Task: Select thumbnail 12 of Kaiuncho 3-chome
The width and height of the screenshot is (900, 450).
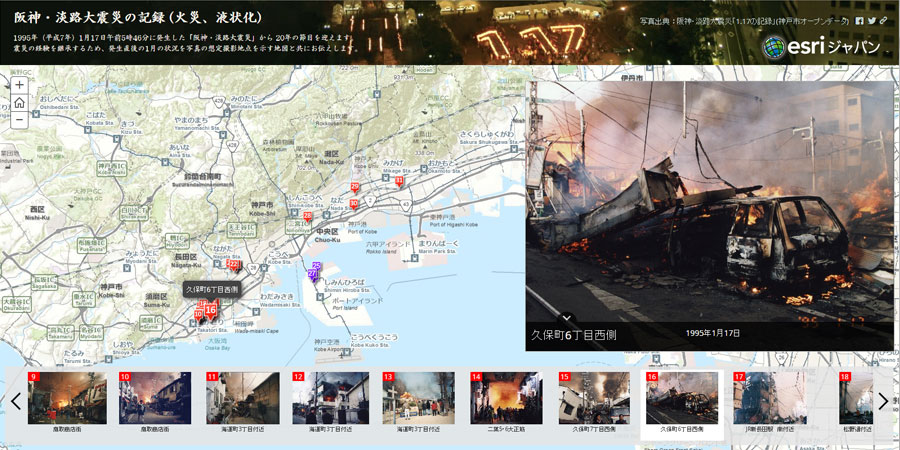Action: pos(328,399)
